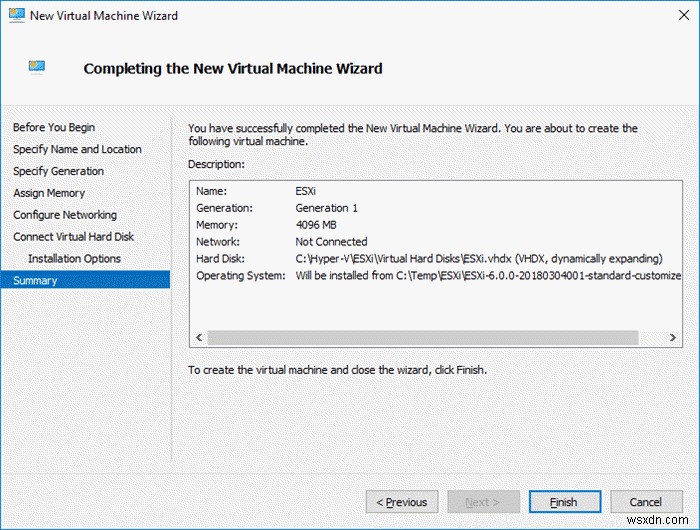Open the Before You Begin step
The image size is (700, 530).
(54, 127)
